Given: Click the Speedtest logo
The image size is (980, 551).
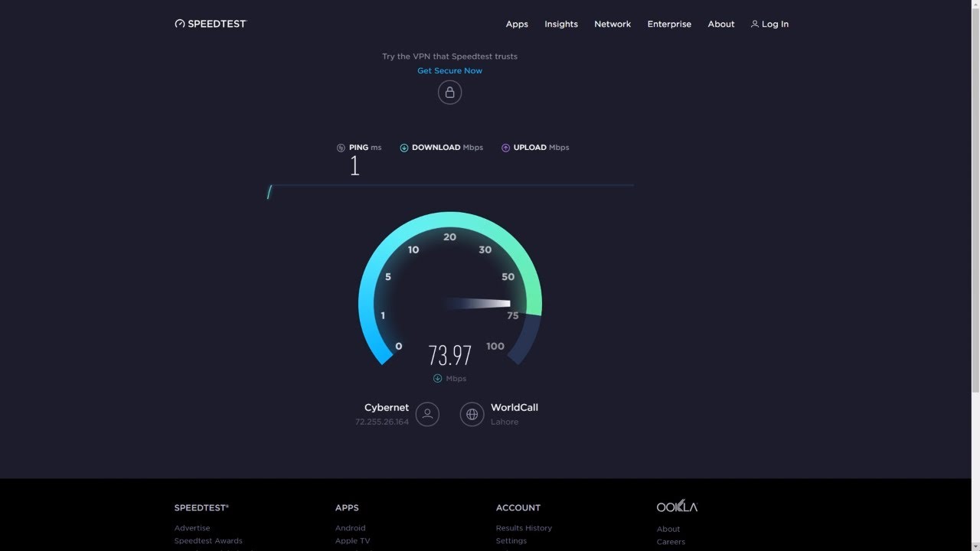Looking at the screenshot, I should (211, 24).
